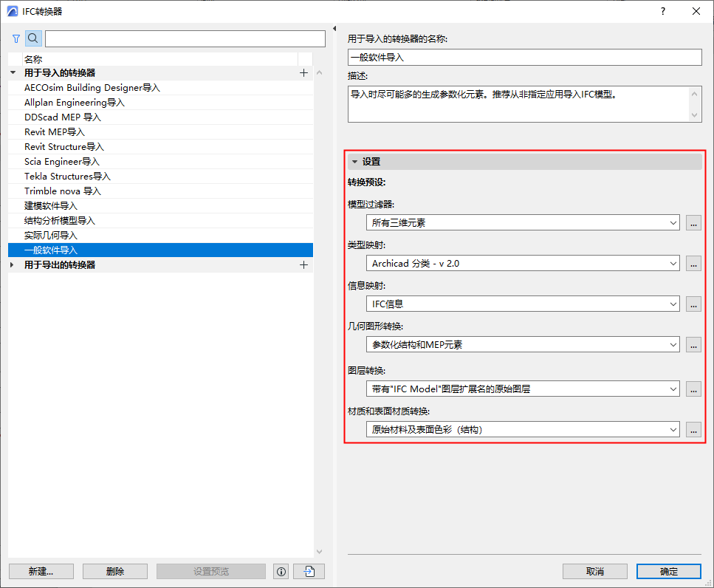
Task: Open browse "..." button beside 模型过滤器 dropdown
Action: pos(693,222)
